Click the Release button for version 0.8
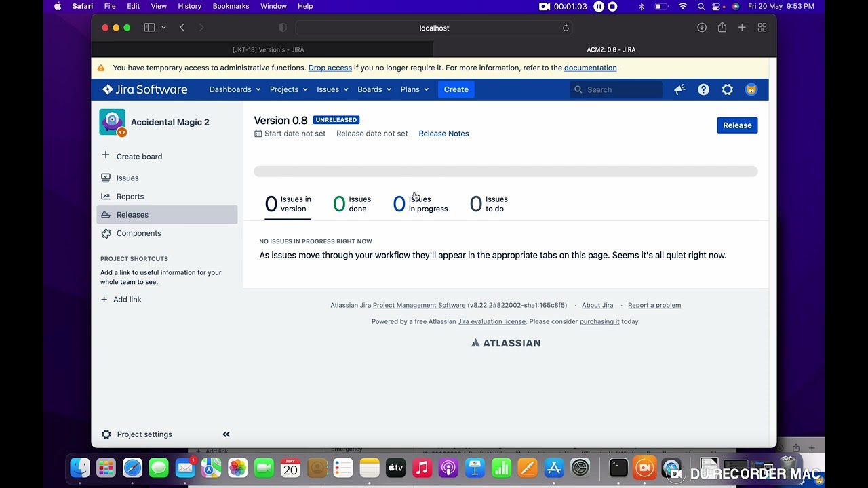868x488 pixels. click(737, 125)
